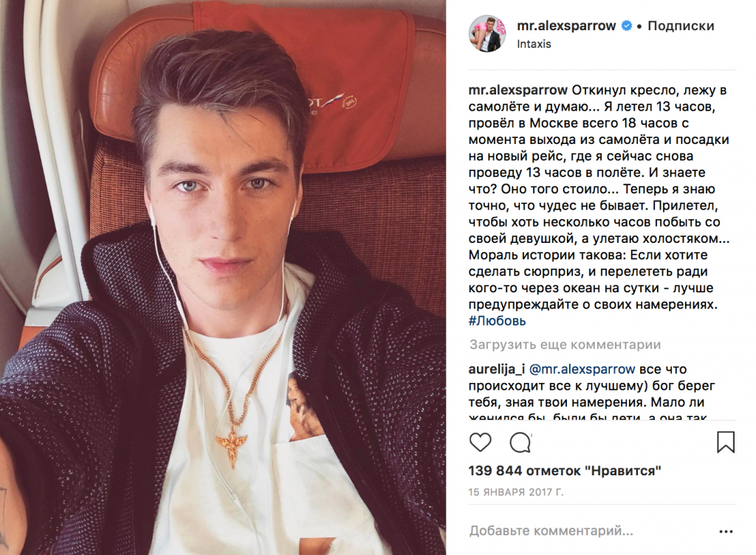Open the Intaxis location link
Screen dimensions: 756x555
click(534, 44)
